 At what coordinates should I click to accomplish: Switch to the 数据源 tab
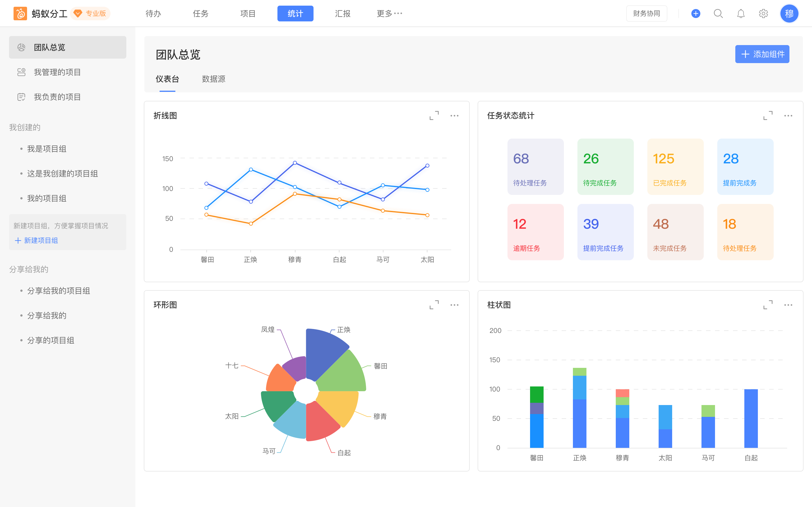point(213,79)
